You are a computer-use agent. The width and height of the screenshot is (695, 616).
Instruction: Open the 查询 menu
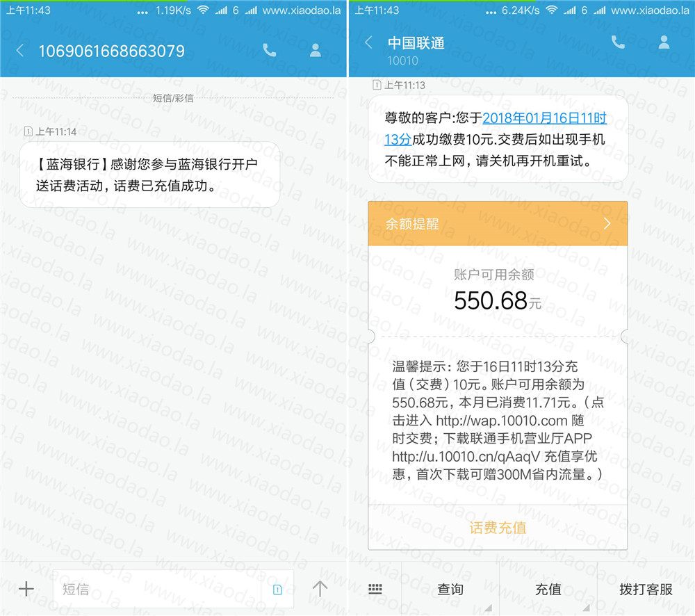coord(450,589)
